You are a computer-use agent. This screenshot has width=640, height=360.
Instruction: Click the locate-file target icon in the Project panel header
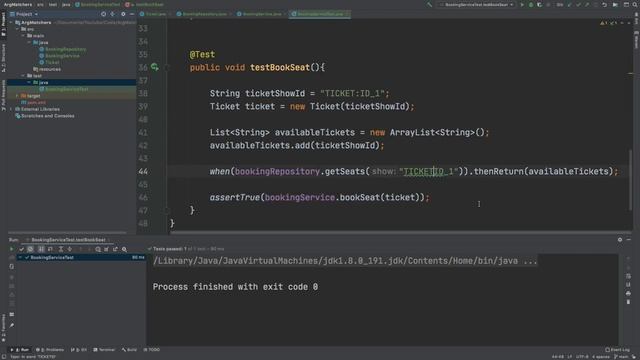(103, 14)
